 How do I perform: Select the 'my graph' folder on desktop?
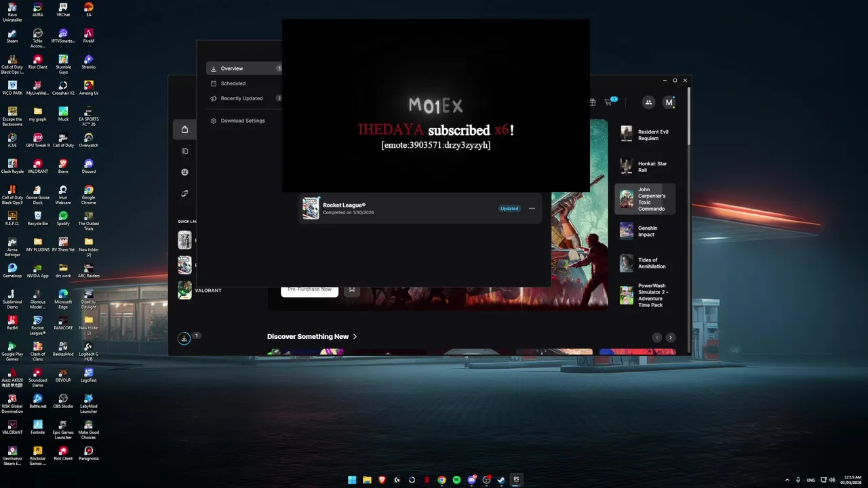tap(37, 115)
